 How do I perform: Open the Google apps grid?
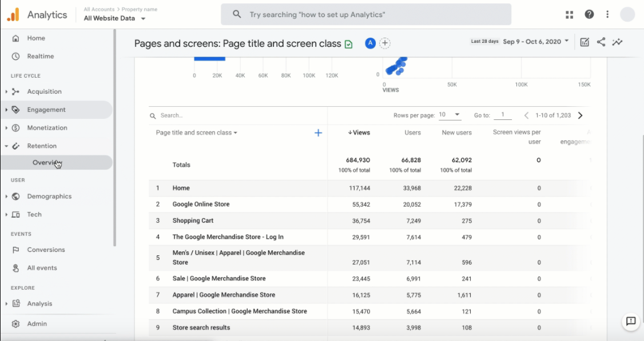pos(569,15)
